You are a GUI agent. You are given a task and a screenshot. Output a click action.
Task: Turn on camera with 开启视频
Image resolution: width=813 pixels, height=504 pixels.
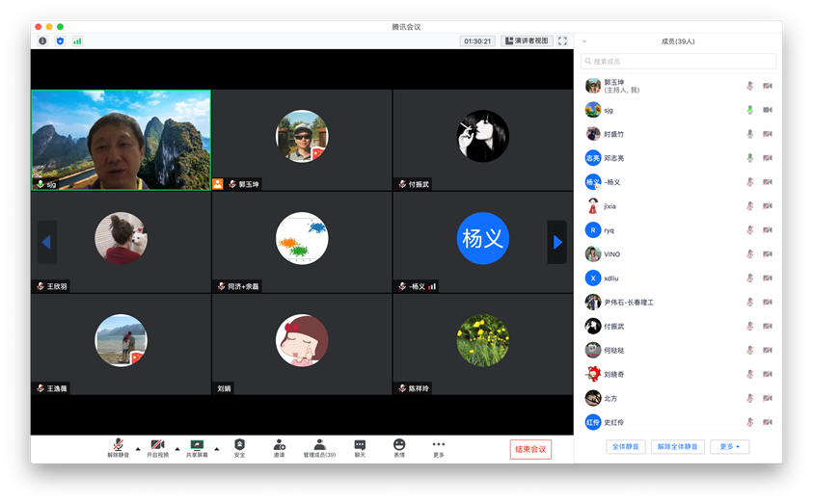tap(157, 446)
